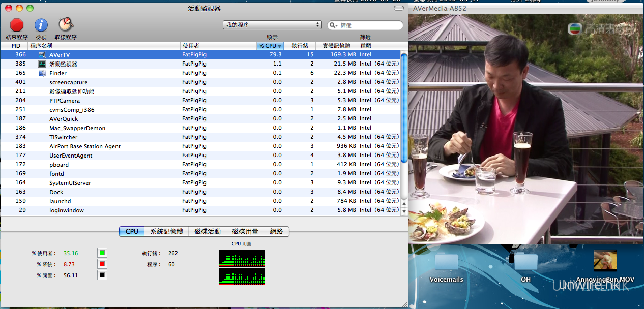This screenshot has width=644, height=309.
Task: Open the 我的程序 process filter dropdown
Action: [x=272, y=25]
